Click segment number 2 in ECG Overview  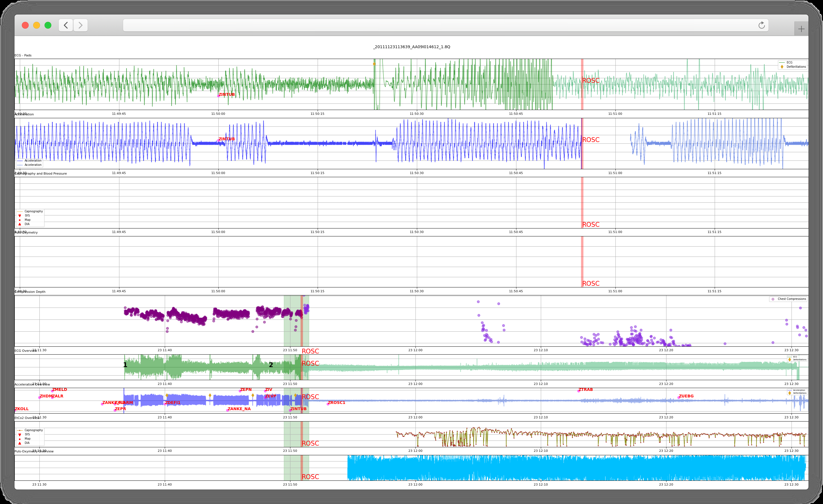pyautogui.click(x=271, y=365)
